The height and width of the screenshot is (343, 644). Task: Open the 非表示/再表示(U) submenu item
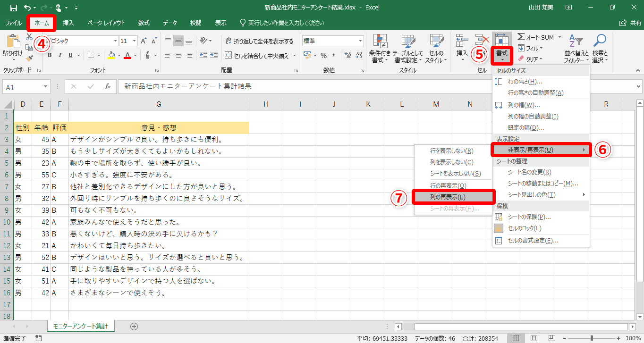tap(541, 150)
